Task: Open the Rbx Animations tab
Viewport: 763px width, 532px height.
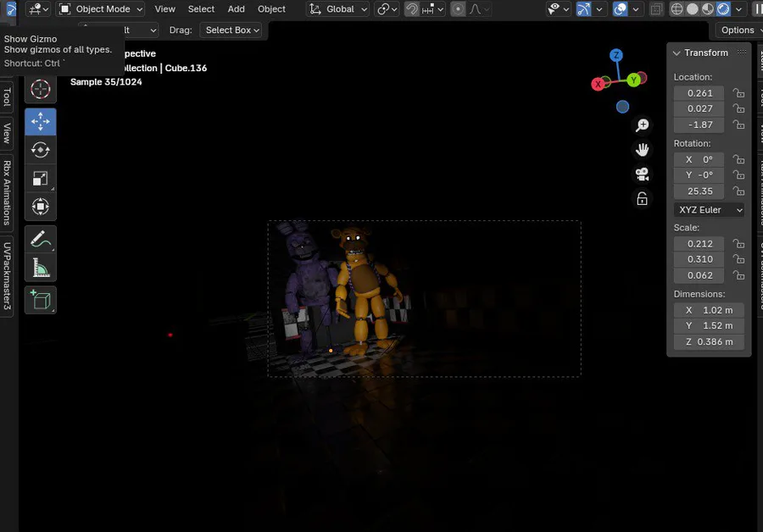Action: (x=6, y=192)
